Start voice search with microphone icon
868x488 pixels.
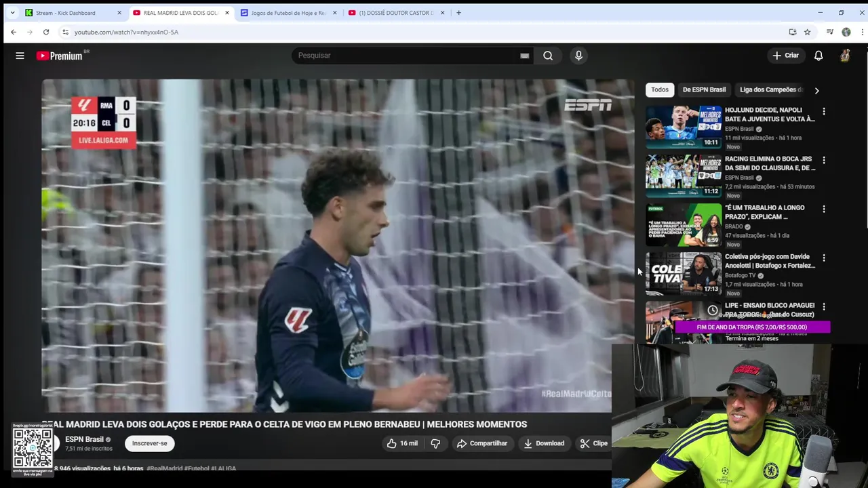tap(578, 56)
